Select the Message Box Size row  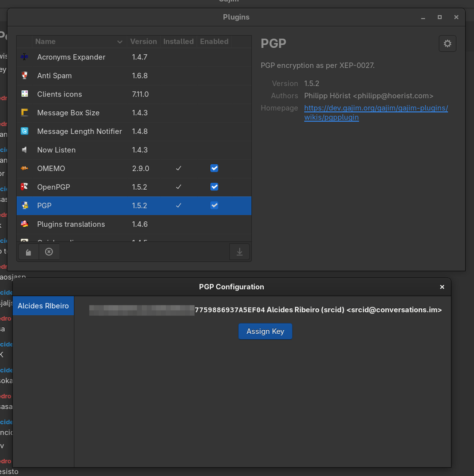click(134, 112)
